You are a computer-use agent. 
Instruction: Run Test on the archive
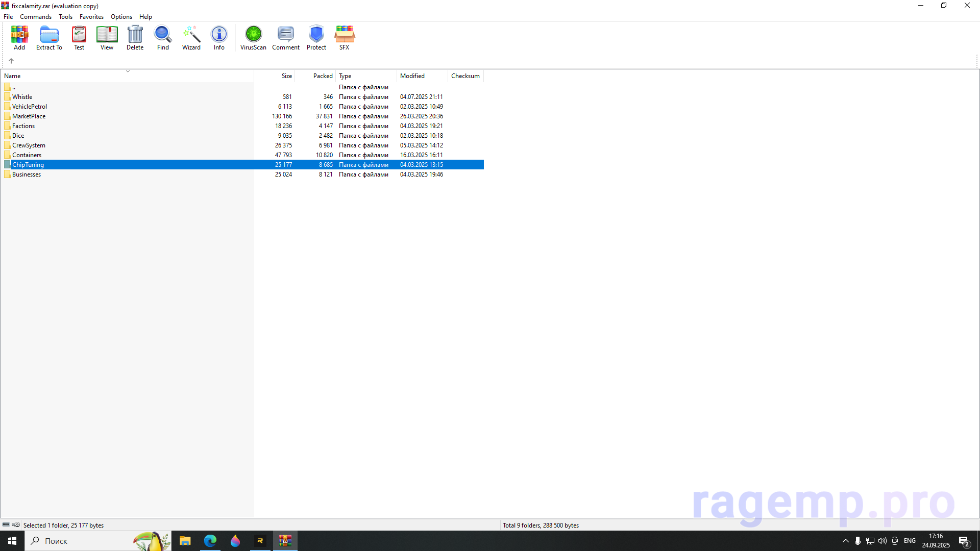tap(79, 38)
